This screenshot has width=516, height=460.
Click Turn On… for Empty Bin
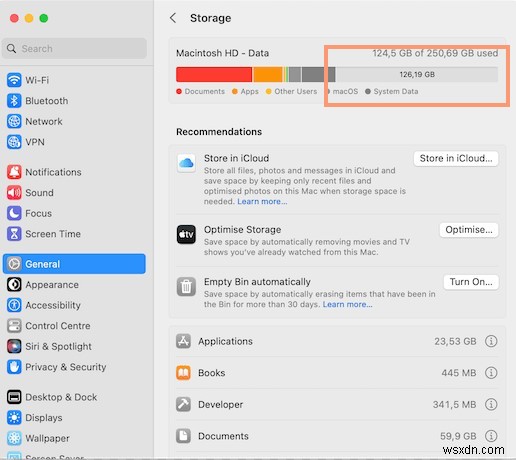tap(471, 282)
